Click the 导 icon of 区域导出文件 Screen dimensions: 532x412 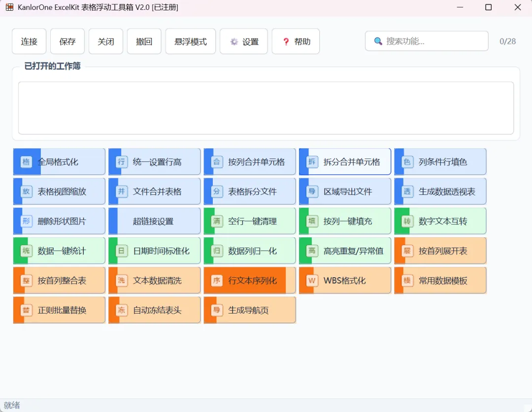pyautogui.click(x=312, y=191)
